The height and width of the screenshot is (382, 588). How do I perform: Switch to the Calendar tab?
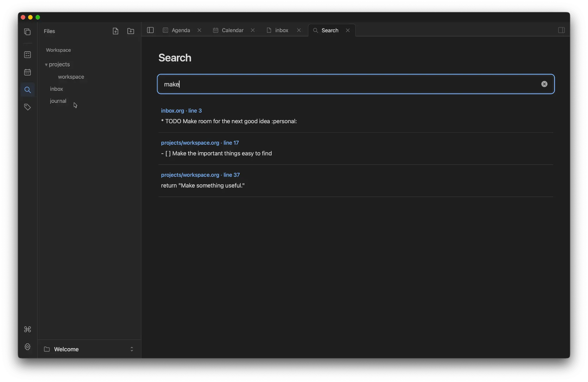(233, 30)
